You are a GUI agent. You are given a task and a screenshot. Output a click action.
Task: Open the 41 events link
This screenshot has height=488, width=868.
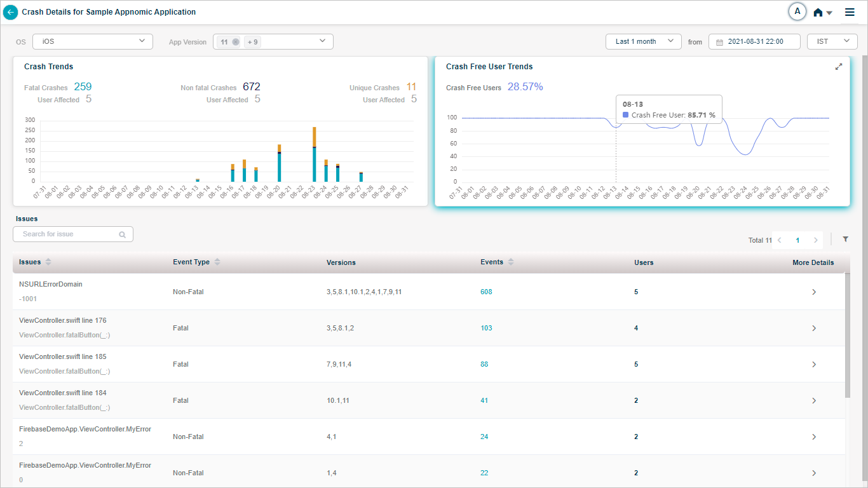[484, 401]
